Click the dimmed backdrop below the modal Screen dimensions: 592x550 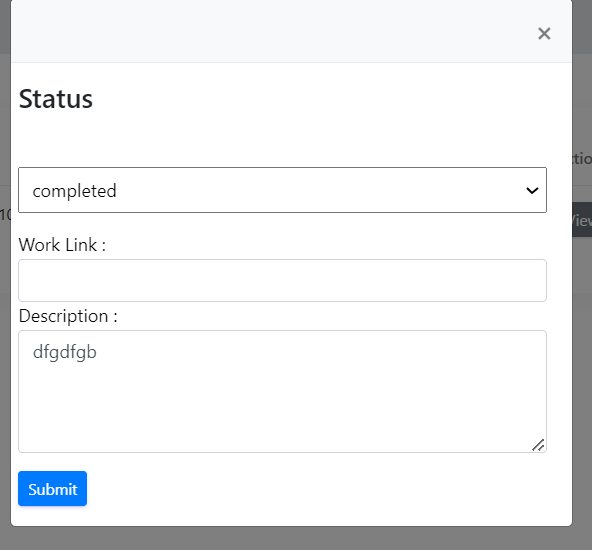tap(296, 539)
